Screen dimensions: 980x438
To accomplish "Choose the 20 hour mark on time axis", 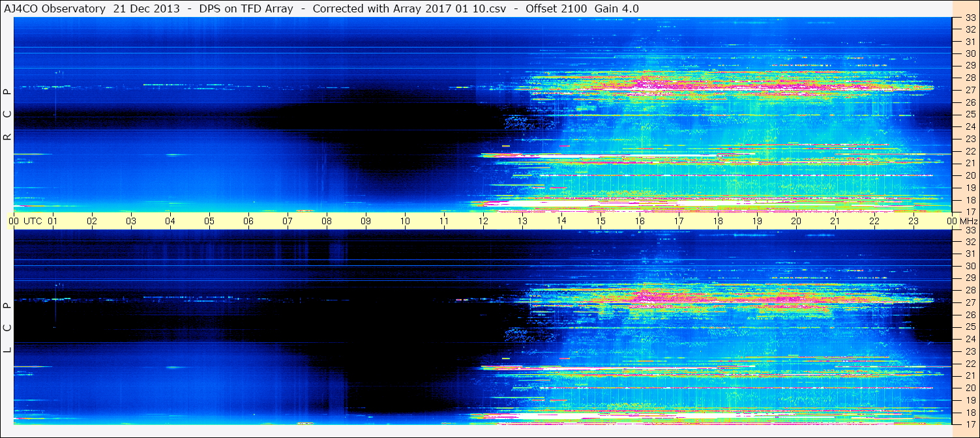I will 796,221.
